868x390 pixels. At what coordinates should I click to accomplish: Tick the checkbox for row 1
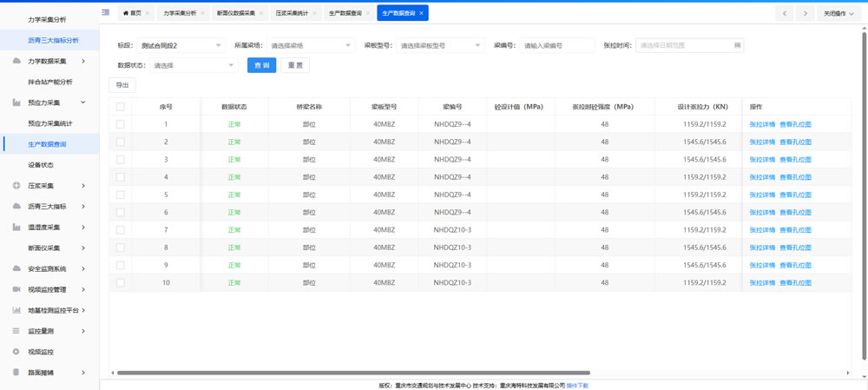[x=121, y=124]
